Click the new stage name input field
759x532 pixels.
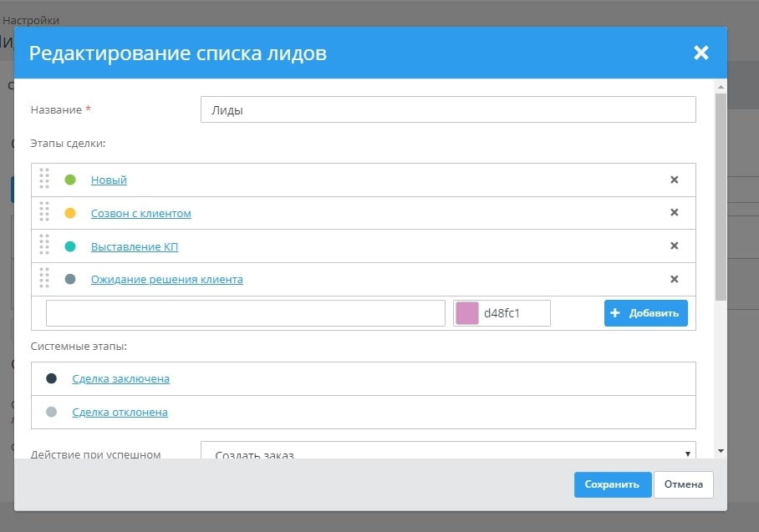click(x=246, y=313)
